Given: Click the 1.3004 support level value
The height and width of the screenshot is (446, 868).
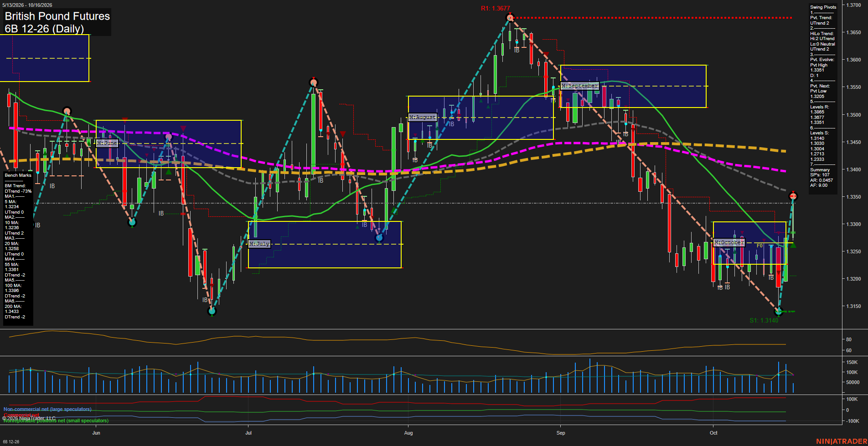Looking at the screenshot, I should (817, 149).
